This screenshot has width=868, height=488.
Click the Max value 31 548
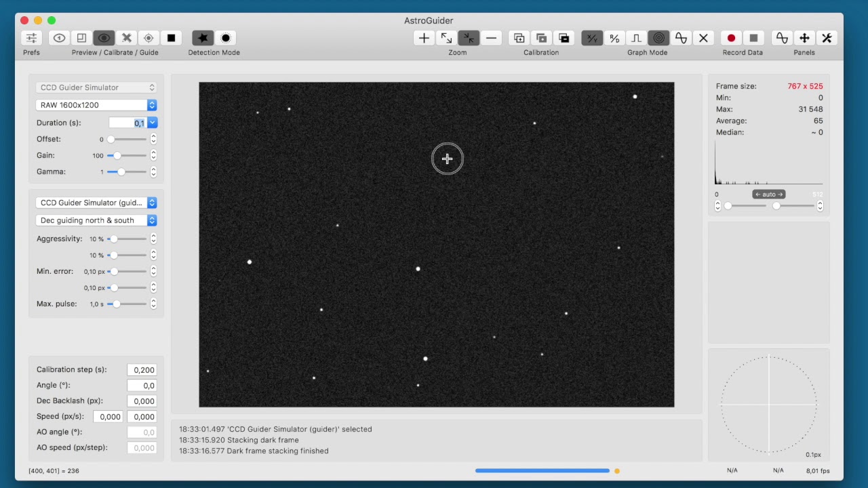click(x=810, y=109)
